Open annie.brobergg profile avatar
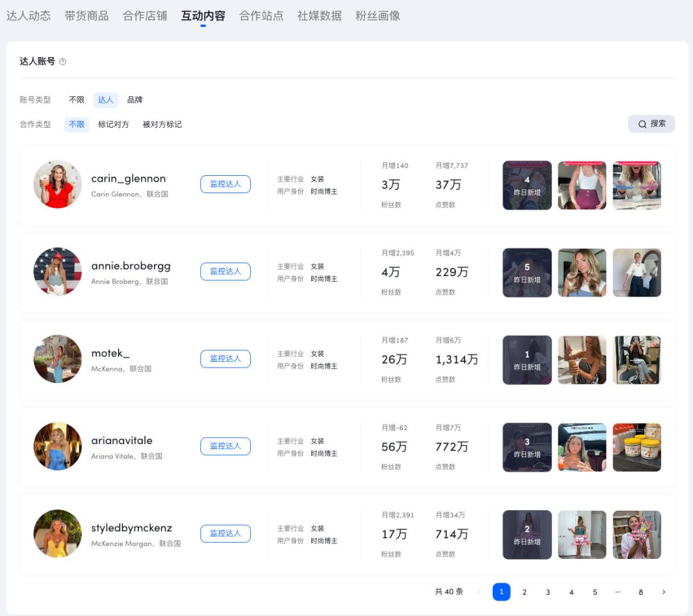 coord(58,272)
